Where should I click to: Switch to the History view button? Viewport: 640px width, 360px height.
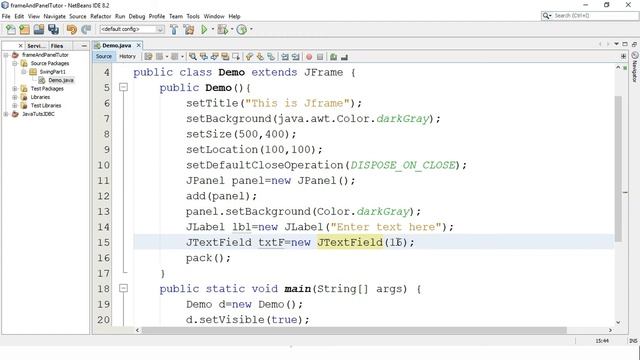click(127, 56)
